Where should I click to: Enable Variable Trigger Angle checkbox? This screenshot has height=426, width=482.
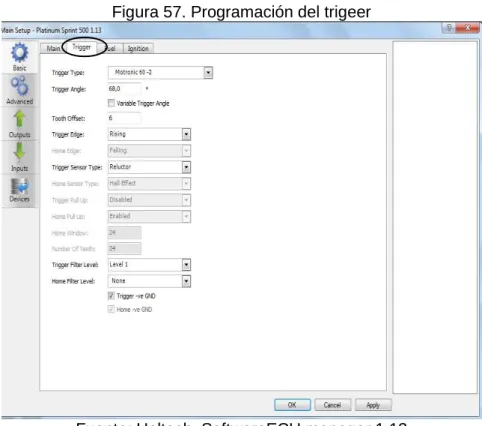(111, 103)
